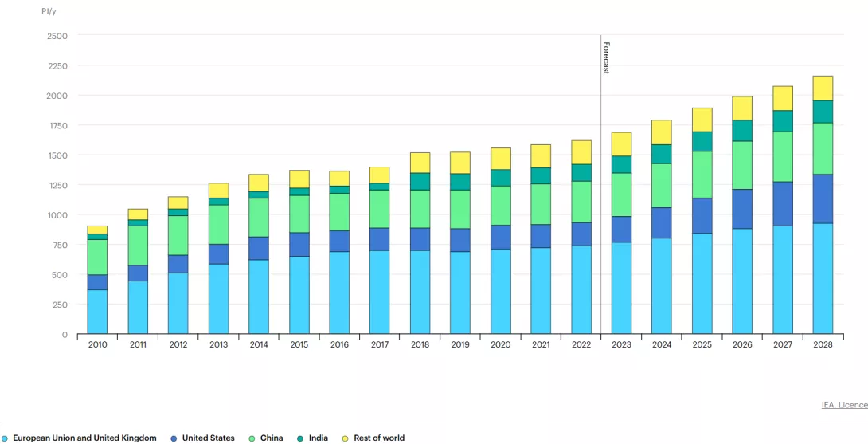The image size is (868, 444).
Task: Click the 2022 x-axis year label
Action: pyautogui.click(x=581, y=345)
